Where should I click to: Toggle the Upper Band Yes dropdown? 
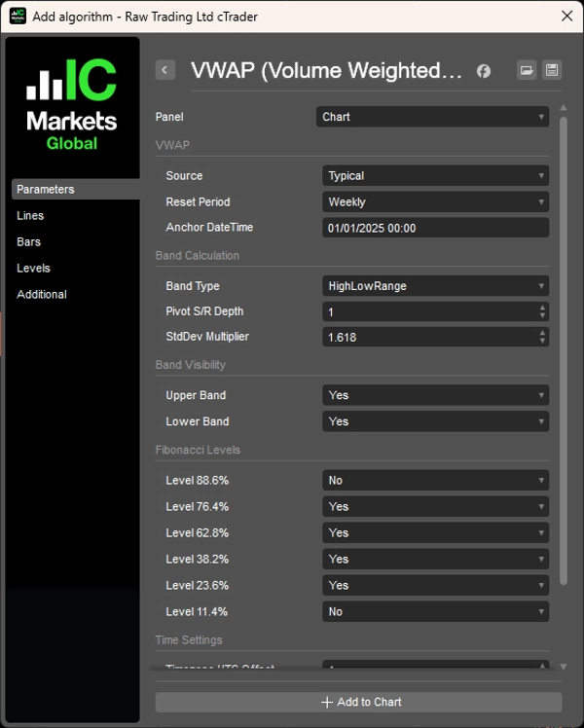coord(435,395)
